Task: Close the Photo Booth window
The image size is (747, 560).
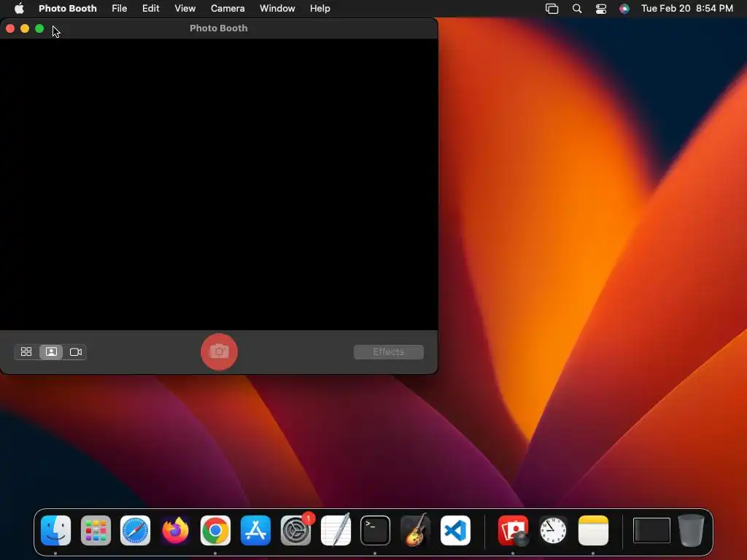Action: pyautogui.click(x=10, y=28)
